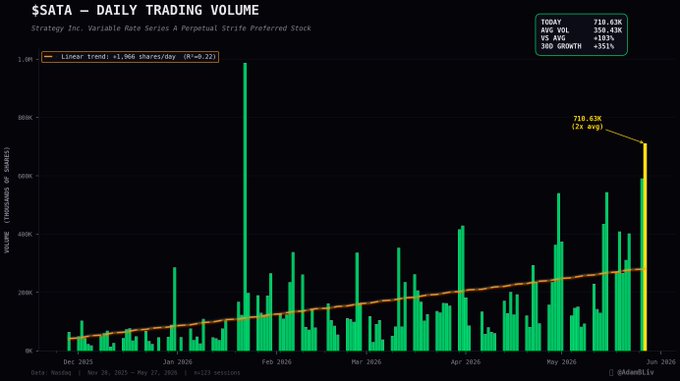Click the 200K y-axis label

(25, 293)
